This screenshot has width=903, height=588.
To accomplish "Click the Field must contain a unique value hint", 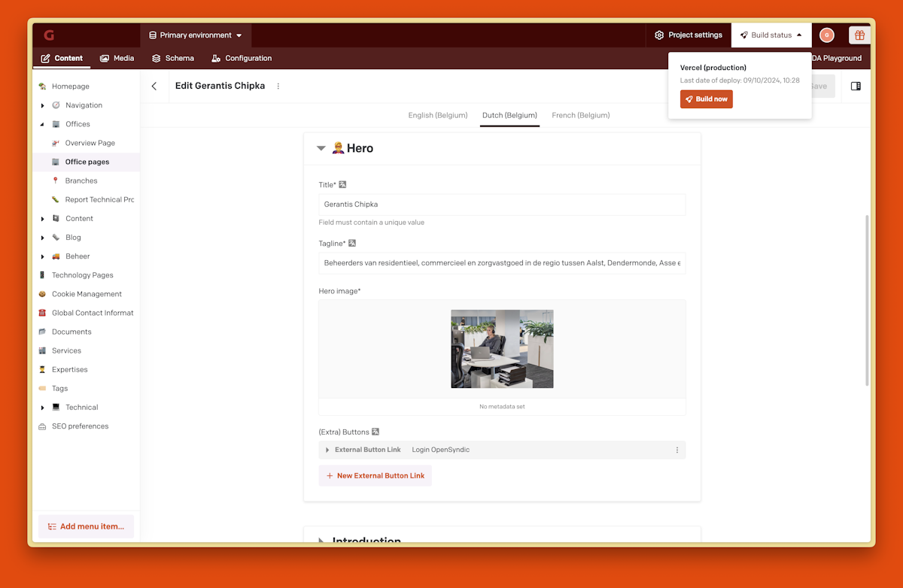I will click(372, 223).
